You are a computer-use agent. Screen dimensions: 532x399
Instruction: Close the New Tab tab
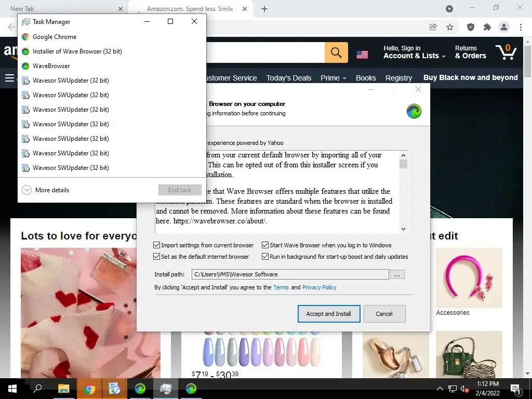[x=121, y=9]
